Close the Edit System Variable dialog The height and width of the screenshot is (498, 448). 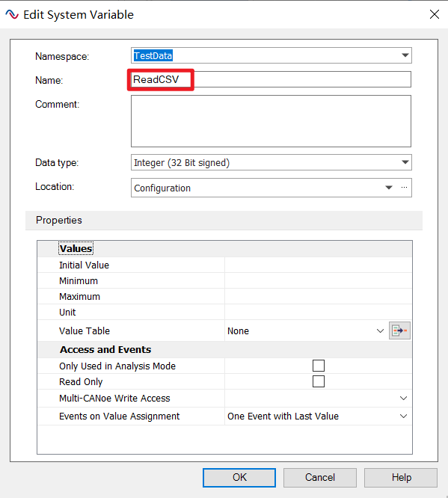pos(435,14)
